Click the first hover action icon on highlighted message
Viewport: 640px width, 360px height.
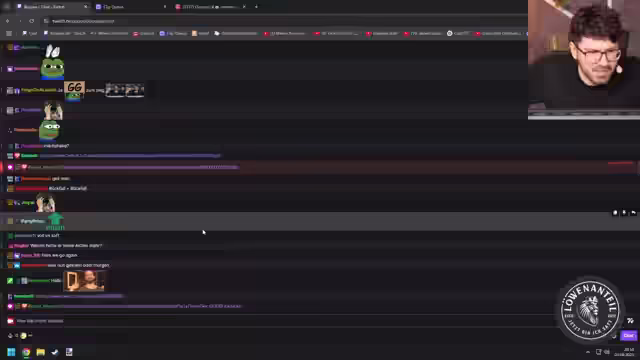[x=615, y=213]
